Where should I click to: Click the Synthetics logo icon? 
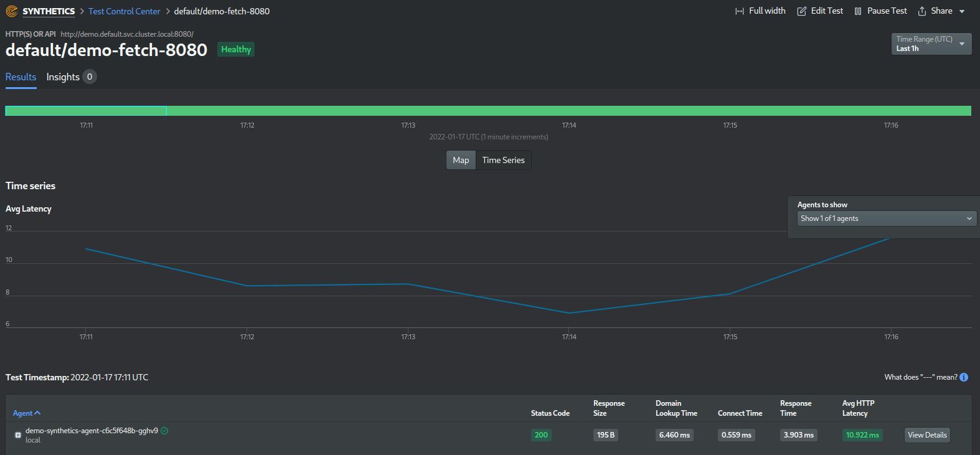pos(12,11)
